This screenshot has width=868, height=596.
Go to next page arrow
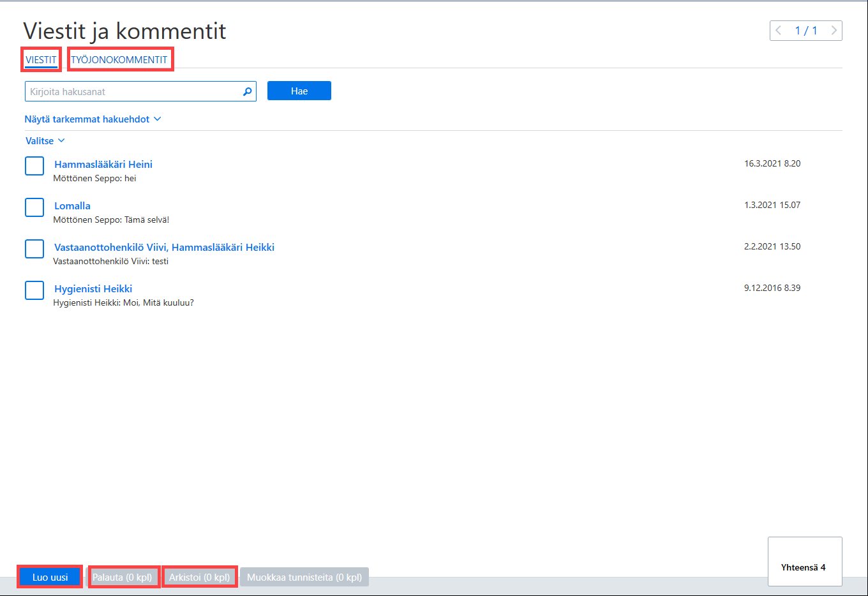[834, 31]
